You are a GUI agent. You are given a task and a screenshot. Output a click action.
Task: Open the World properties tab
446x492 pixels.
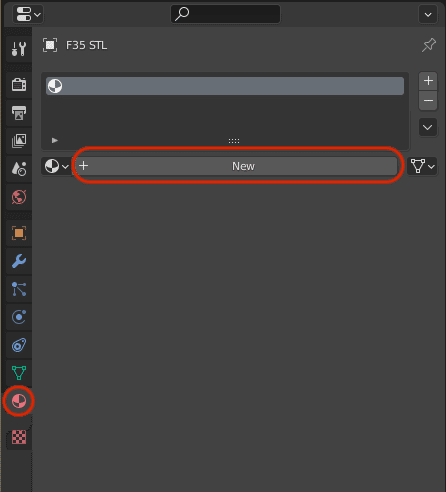point(19,197)
